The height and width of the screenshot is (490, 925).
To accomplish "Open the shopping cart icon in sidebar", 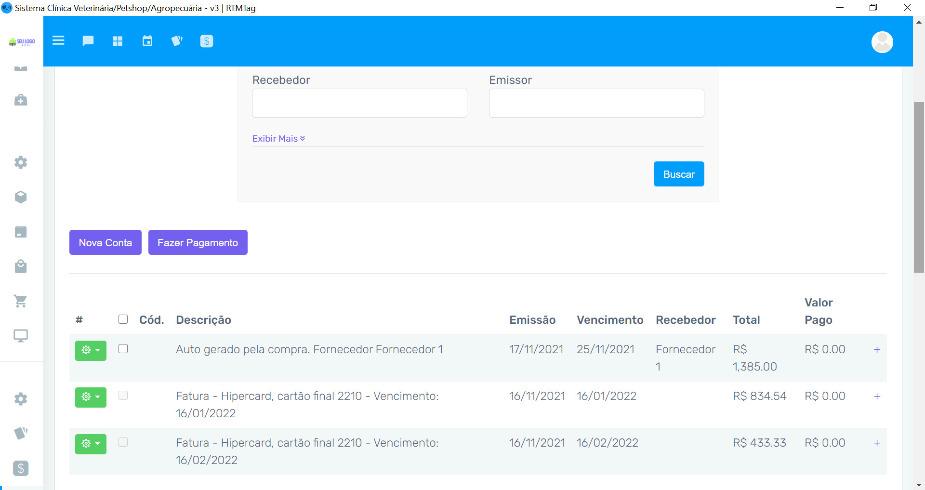I will (21, 301).
